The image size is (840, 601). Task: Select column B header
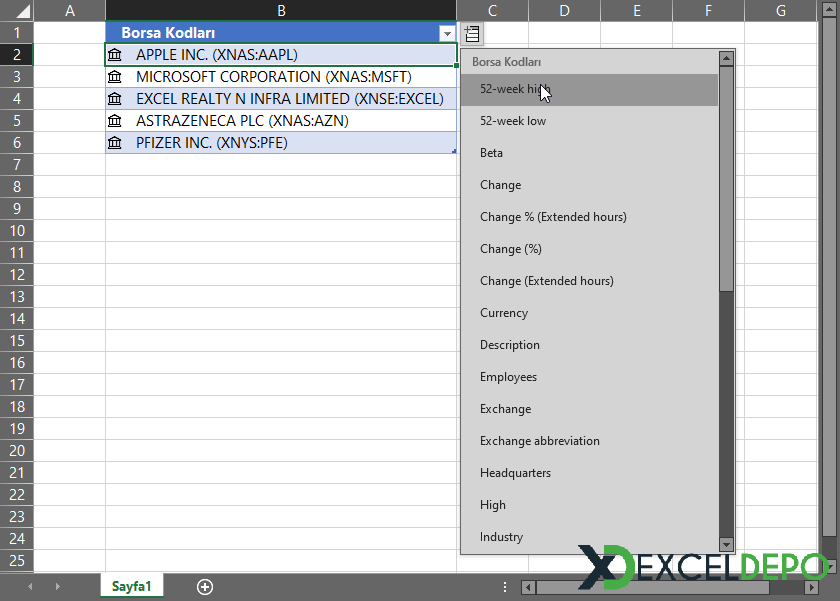click(x=281, y=10)
